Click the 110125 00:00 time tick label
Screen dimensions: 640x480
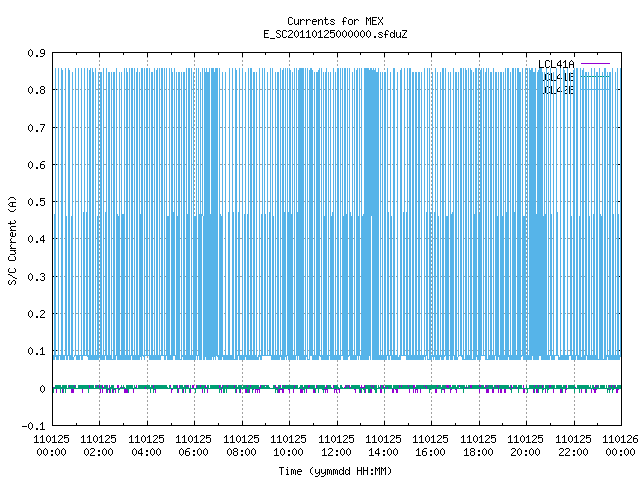pyautogui.click(x=51, y=446)
